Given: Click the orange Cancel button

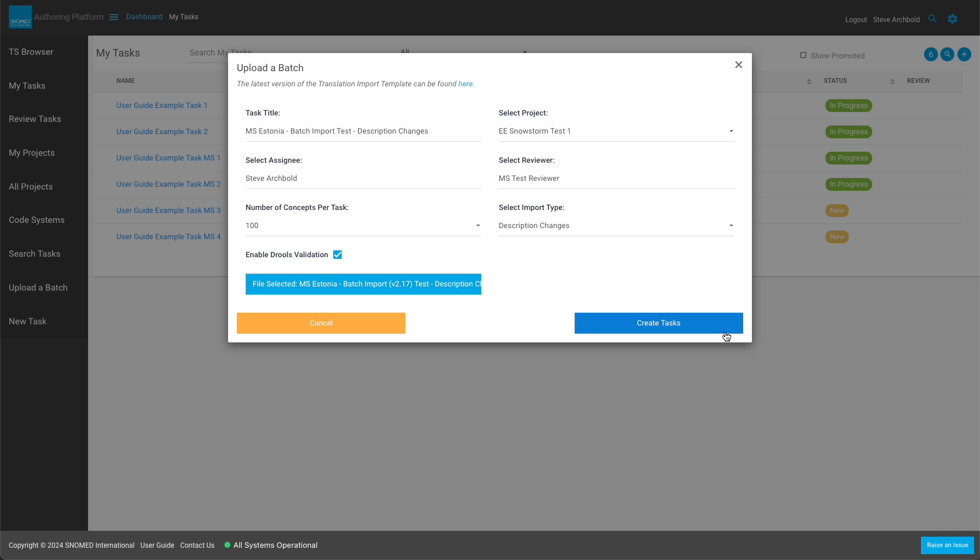Looking at the screenshot, I should point(321,323).
